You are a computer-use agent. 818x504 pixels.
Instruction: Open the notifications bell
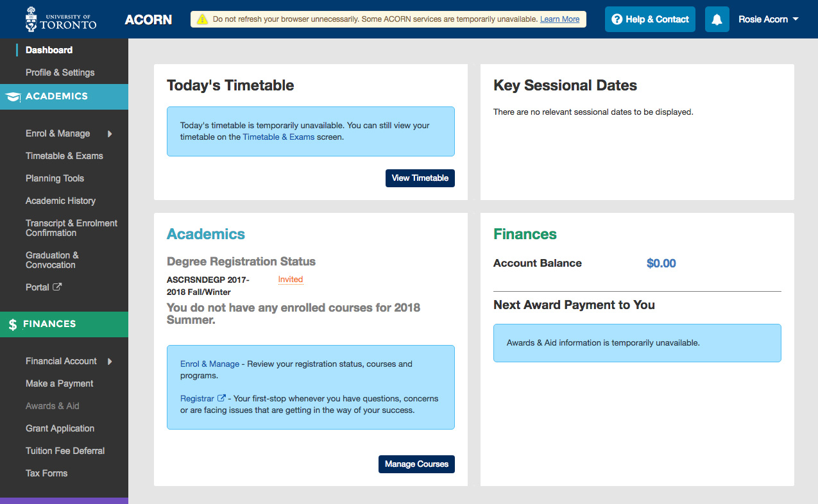[x=717, y=19]
